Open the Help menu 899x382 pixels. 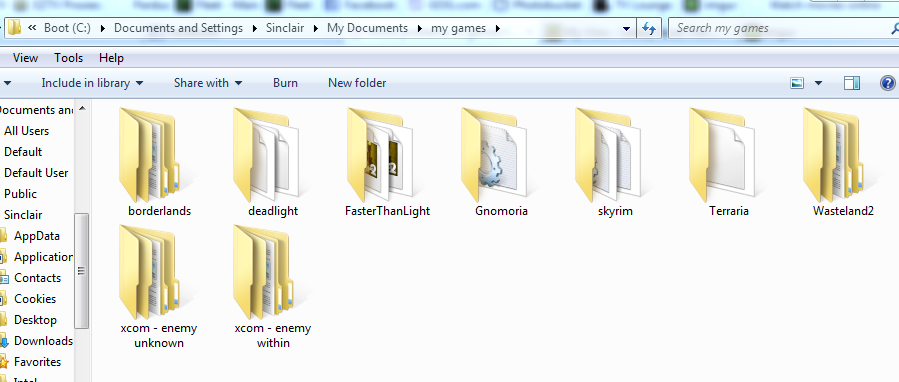pyautogui.click(x=111, y=58)
